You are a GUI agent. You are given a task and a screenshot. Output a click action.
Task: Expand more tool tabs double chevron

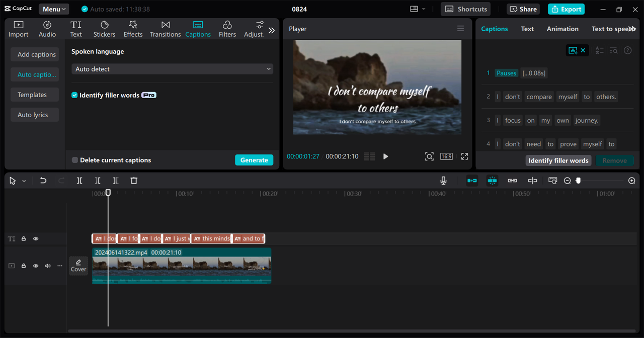[272, 30]
